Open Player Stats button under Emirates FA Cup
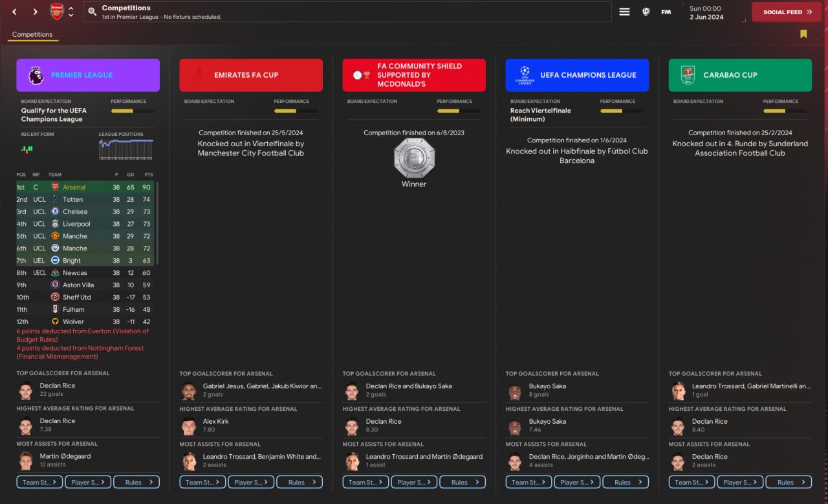This screenshot has height=504, width=828. pyautogui.click(x=251, y=482)
